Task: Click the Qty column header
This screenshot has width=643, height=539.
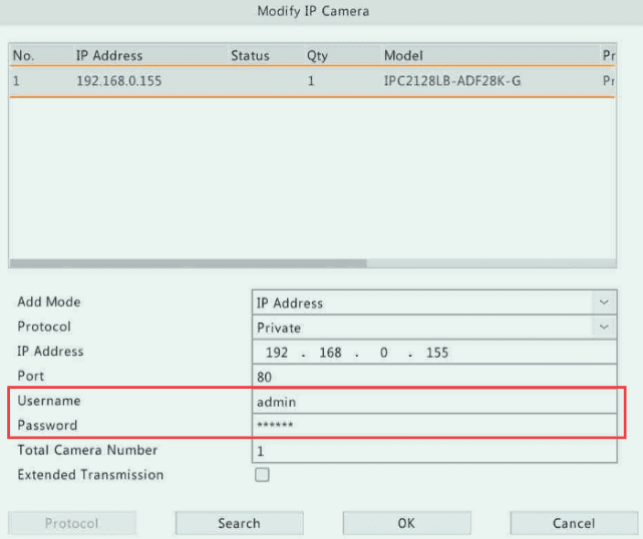Action: (317, 56)
